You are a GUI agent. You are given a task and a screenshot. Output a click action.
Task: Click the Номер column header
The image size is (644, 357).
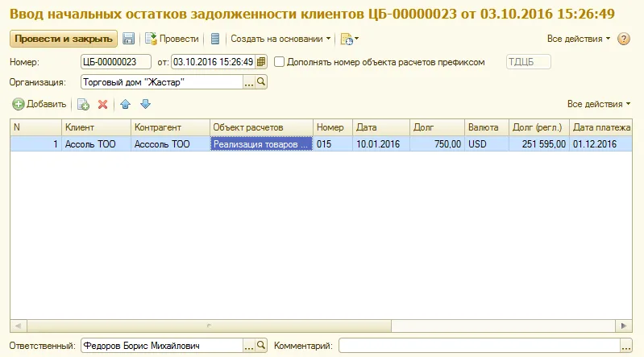pyautogui.click(x=333, y=127)
